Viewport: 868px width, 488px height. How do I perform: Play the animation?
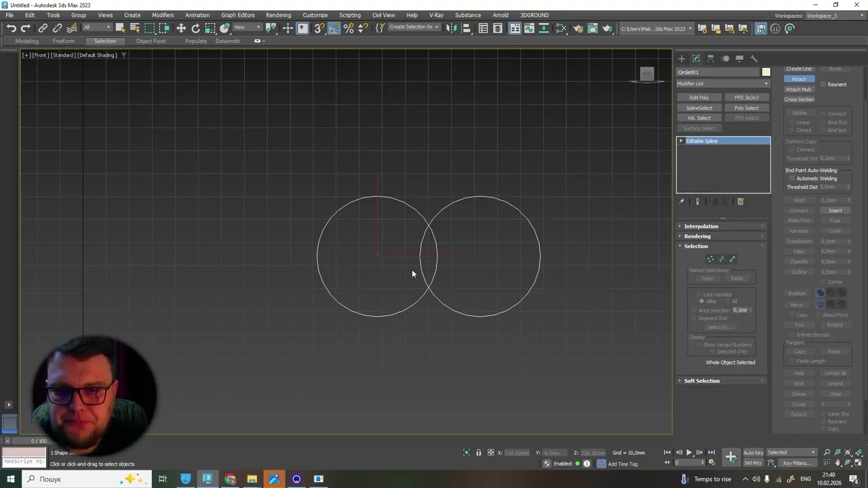click(x=689, y=452)
